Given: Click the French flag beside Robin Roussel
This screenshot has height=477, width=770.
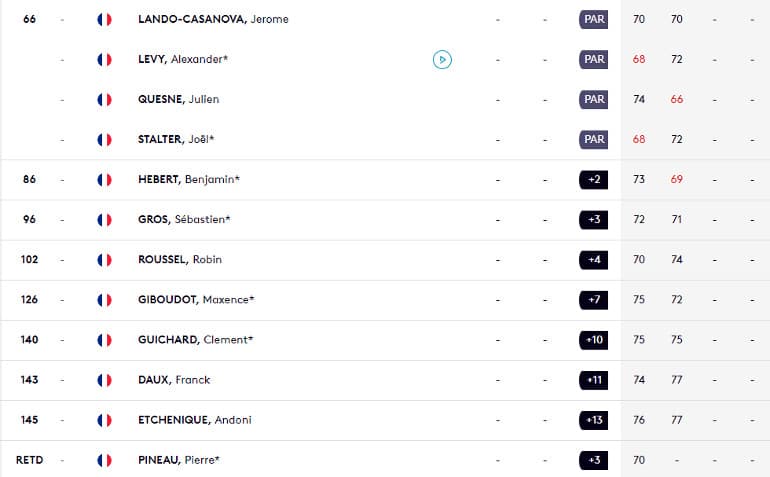Looking at the screenshot, I should [104, 260].
